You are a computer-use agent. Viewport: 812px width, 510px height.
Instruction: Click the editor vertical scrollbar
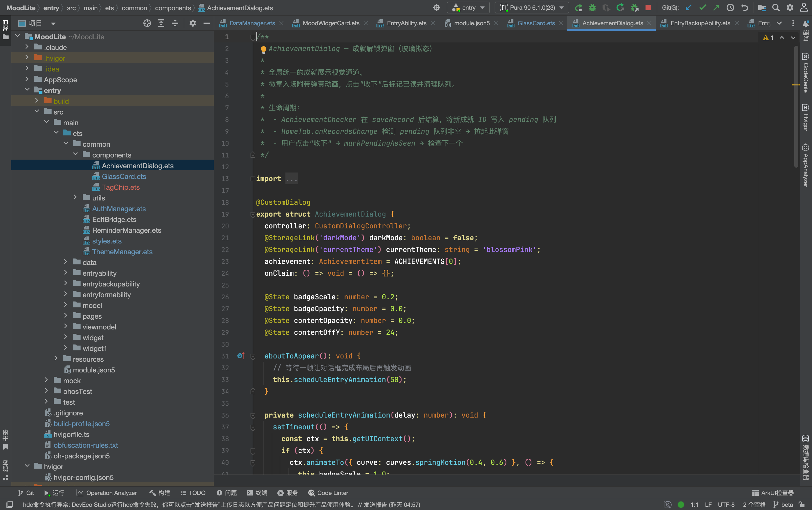(796, 106)
